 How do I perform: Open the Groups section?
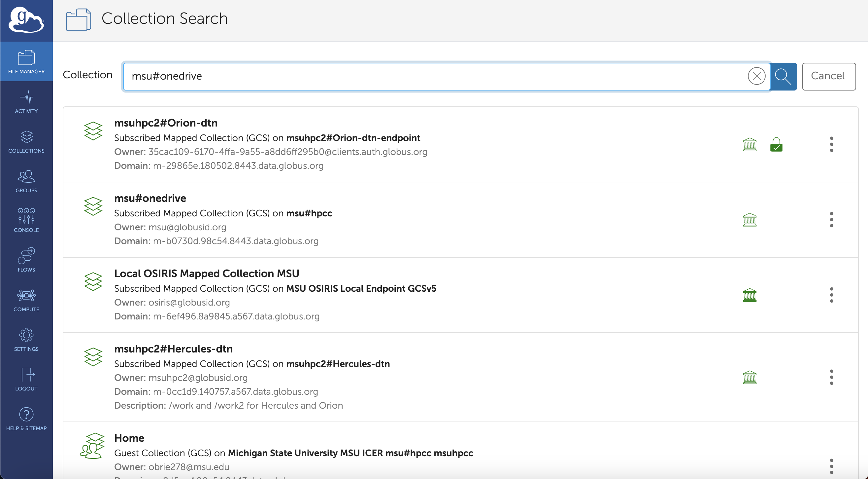[26, 181]
